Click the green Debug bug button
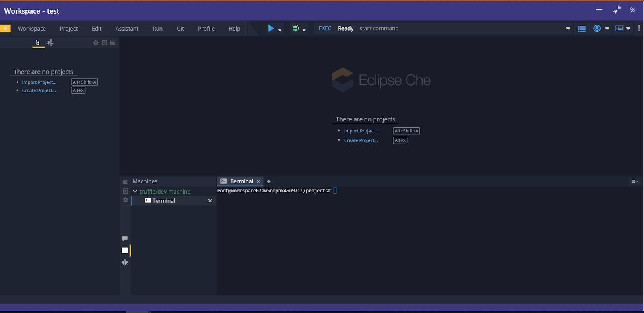This screenshot has height=313, width=644. 295,28
